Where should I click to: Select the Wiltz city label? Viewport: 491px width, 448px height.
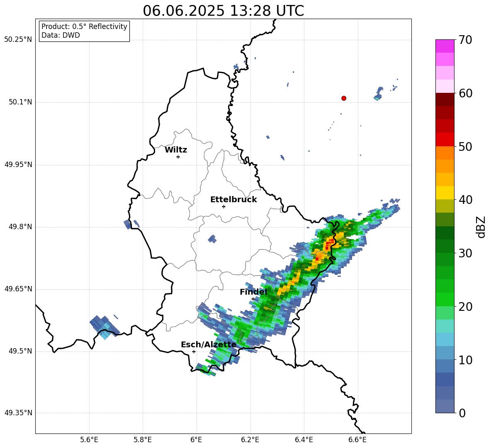point(176,150)
